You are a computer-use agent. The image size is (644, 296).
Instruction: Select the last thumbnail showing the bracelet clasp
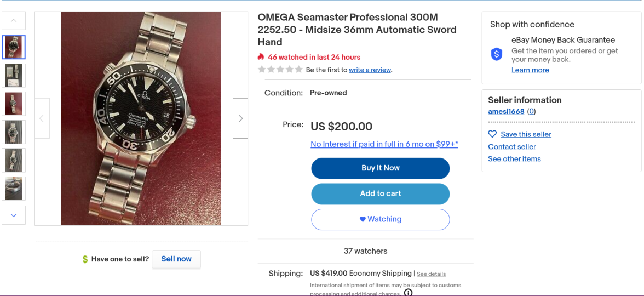coord(14,189)
